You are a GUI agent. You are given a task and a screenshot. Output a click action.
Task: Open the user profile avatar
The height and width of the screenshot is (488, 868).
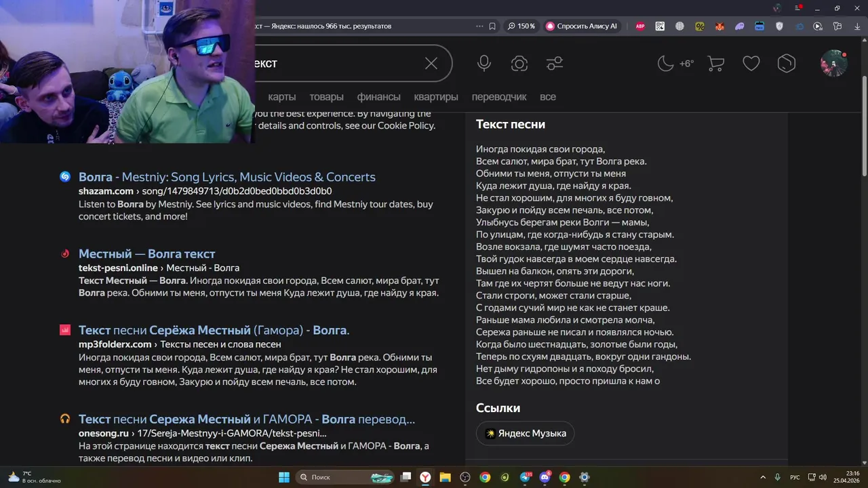click(833, 64)
